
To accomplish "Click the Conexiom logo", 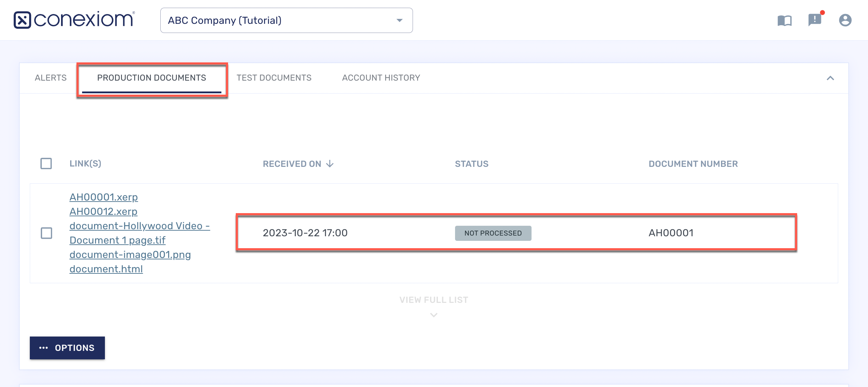I will (74, 20).
